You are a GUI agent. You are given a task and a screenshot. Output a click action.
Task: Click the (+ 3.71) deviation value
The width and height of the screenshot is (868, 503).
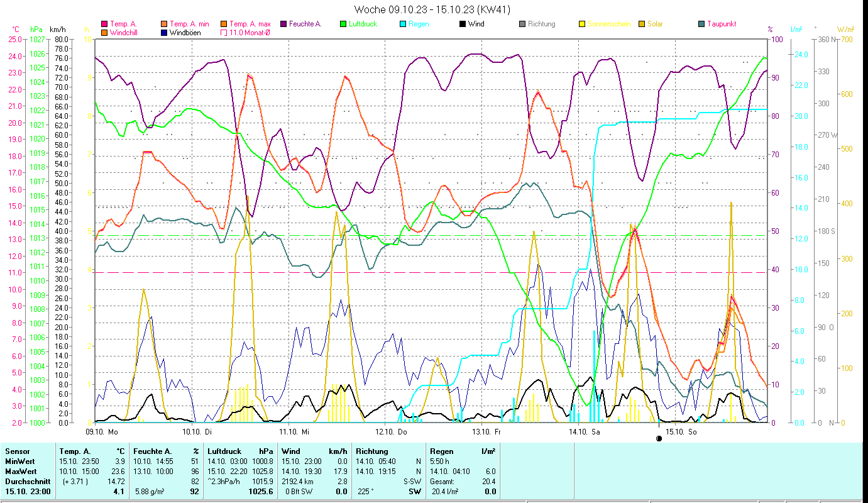coord(75,481)
